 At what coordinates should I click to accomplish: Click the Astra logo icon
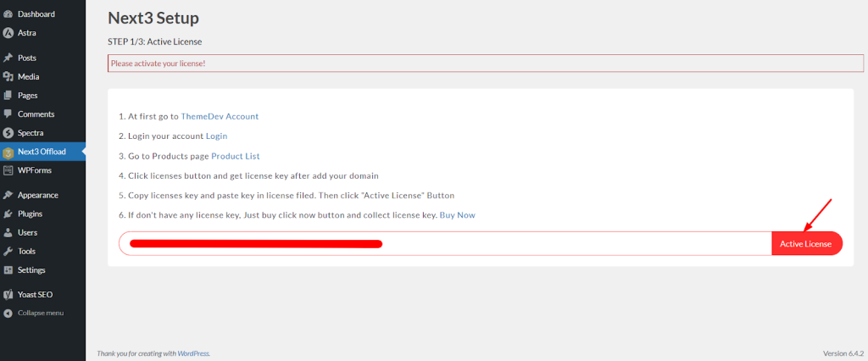[8, 33]
